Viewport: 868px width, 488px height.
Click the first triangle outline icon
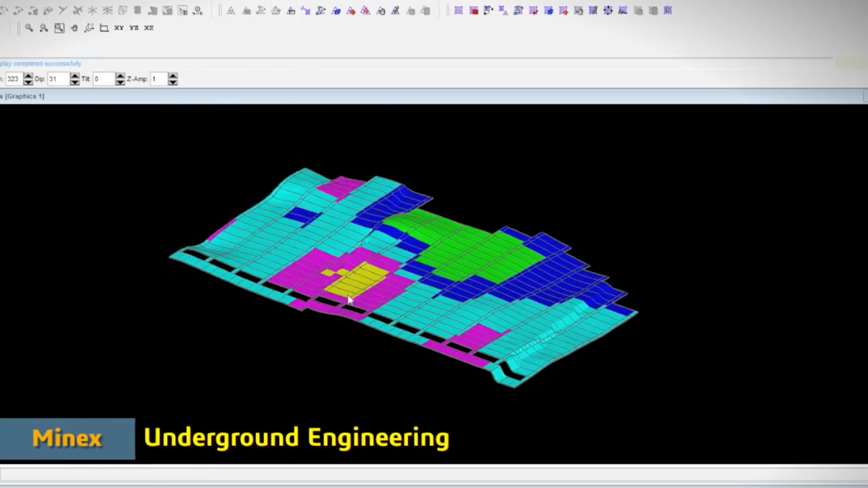231,11
